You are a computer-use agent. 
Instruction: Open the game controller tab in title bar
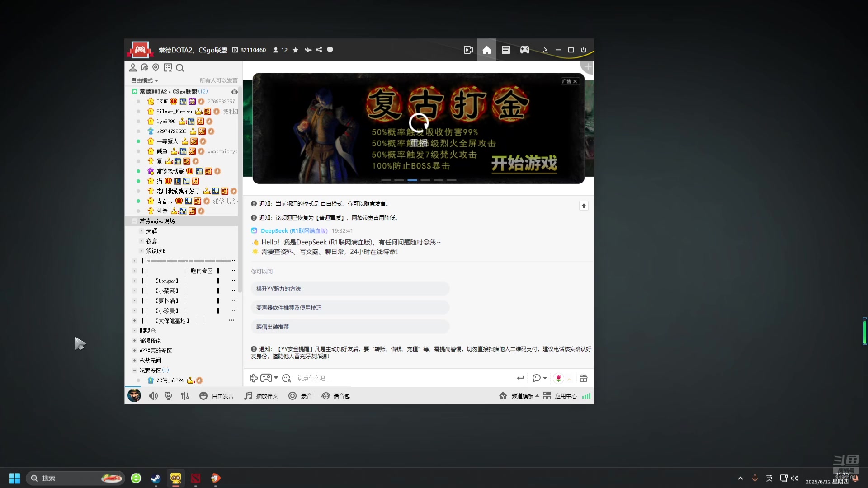tap(524, 50)
